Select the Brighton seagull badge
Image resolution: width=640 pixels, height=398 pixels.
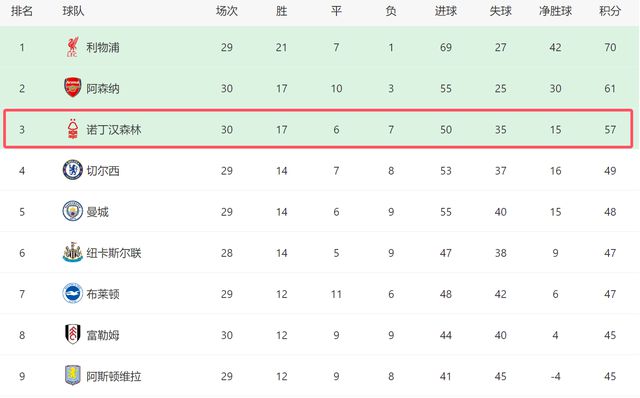tap(73, 293)
